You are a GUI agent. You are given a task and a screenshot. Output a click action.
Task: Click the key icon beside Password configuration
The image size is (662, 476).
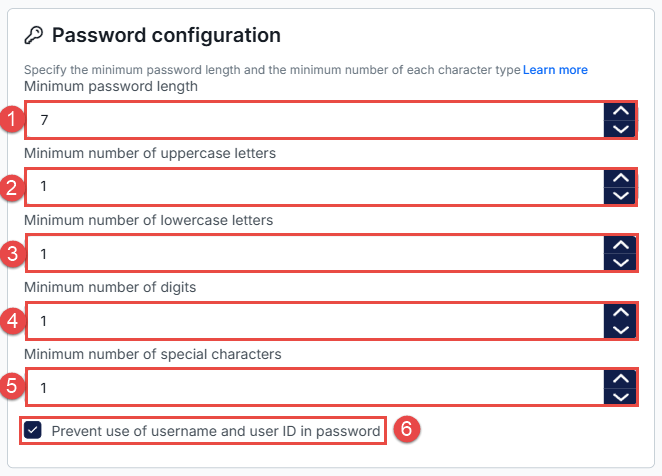(32, 36)
